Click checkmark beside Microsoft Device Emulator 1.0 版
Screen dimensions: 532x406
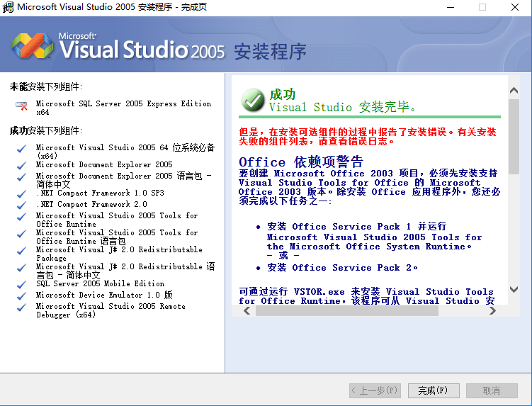22,295
